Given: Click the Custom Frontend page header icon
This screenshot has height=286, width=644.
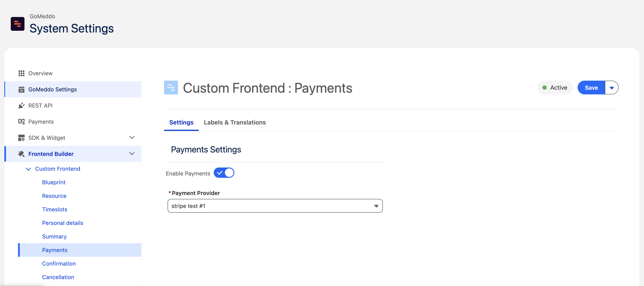Looking at the screenshot, I should pyautogui.click(x=171, y=88).
